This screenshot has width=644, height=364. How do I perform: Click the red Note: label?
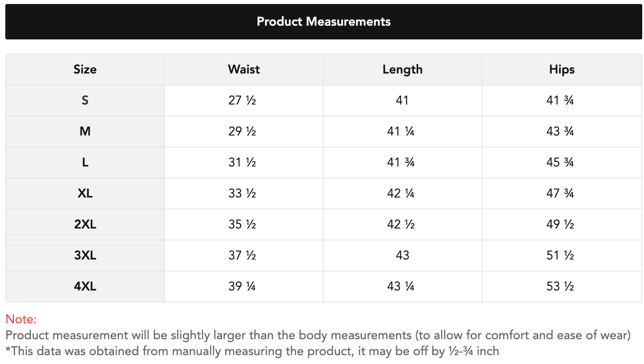coord(21,319)
